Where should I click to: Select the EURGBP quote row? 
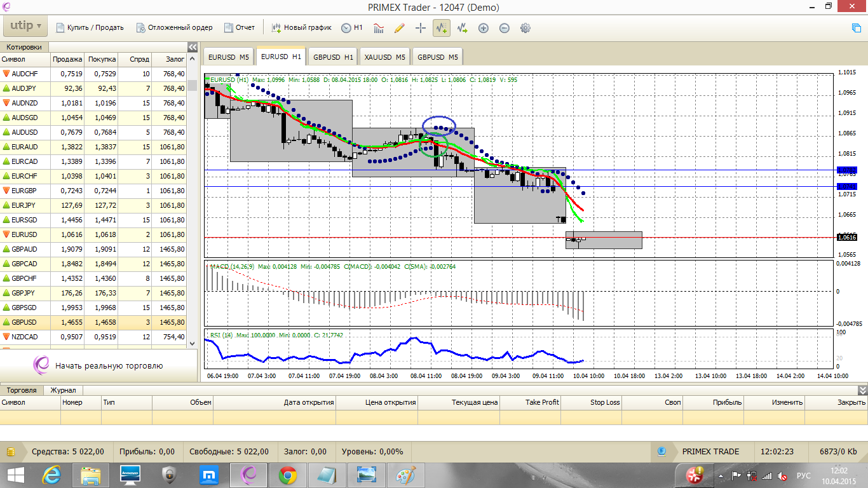click(x=93, y=191)
